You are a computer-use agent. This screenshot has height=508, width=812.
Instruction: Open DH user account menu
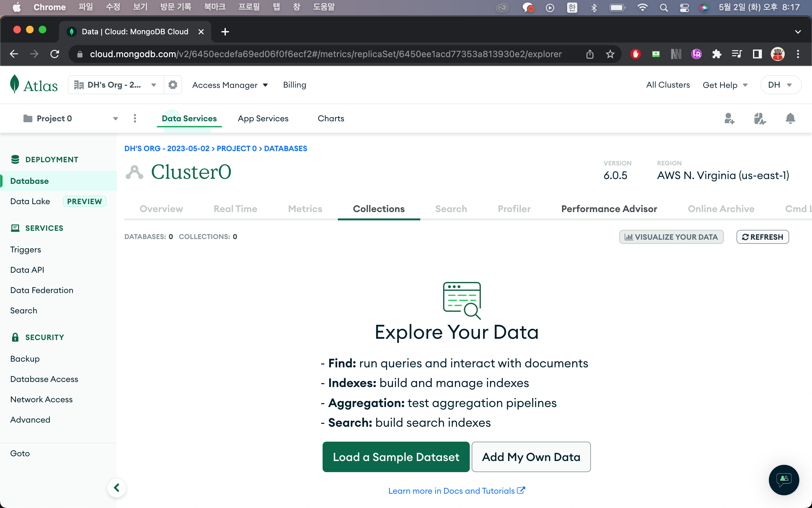coord(781,85)
